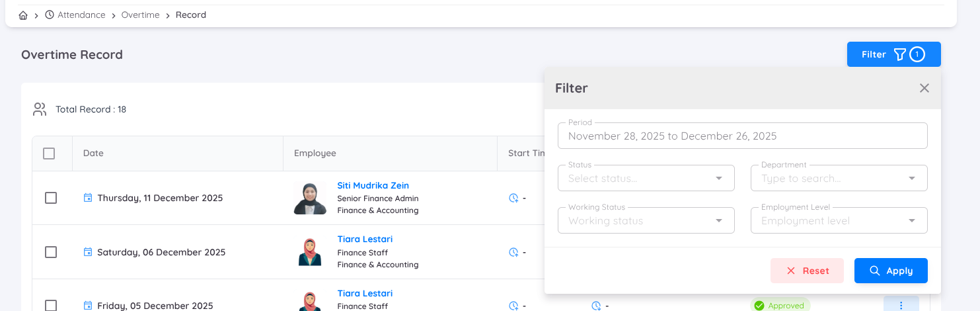Image resolution: width=980 pixels, height=311 pixels.
Task: Navigate to Overtime breadcrumb item
Action: (x=140, y=15)
